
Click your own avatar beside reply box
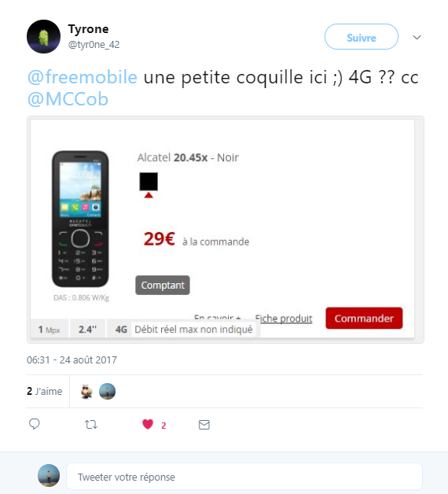[x=49, y=476]
